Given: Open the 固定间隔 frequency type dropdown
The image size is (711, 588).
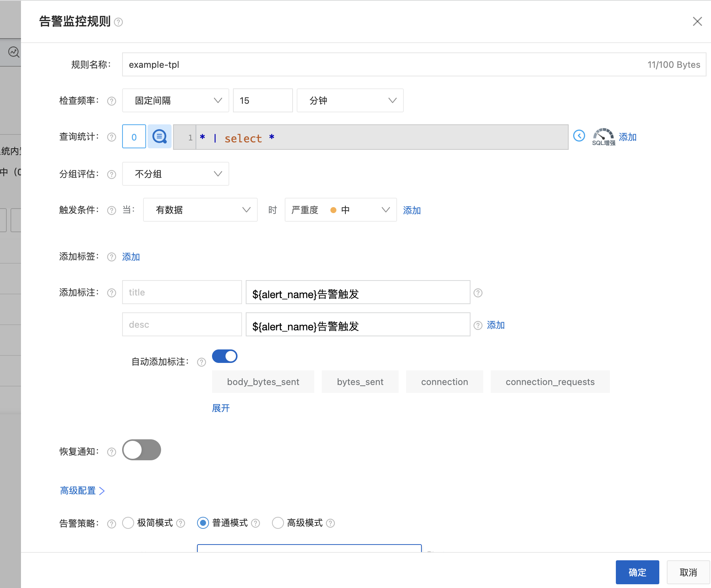Looking at the screenshot, I should [x=176, y=100].
